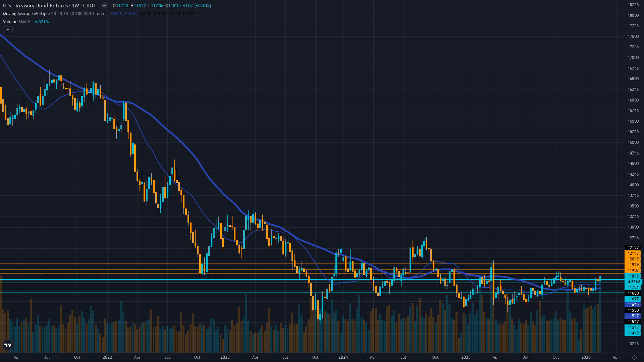
Task: Click the gray minus pill beside the chart title
Action: pos(104,5)
